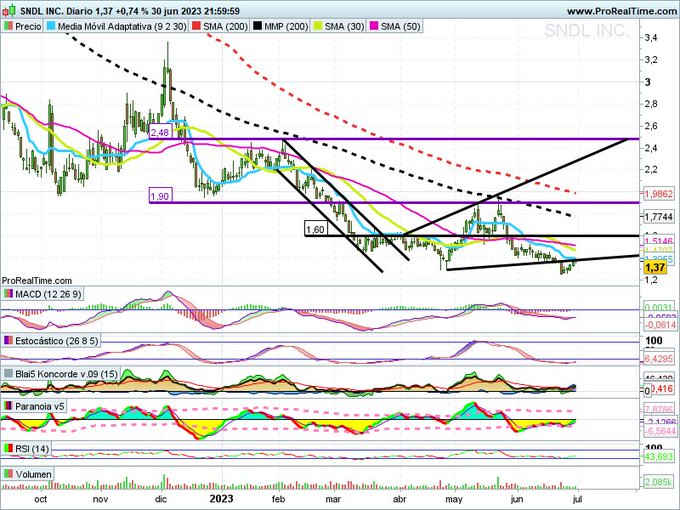The height and width of the screenshot is (510, 680).
Task: Click the 1,37 current price tag
Action: pyautogui.click(x=655, y=267)
